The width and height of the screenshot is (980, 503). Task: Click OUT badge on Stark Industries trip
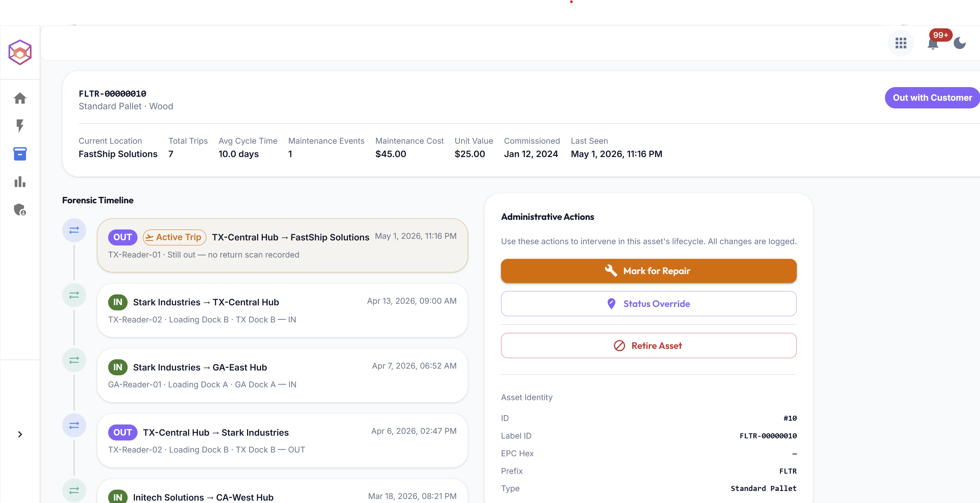[123, 432]
